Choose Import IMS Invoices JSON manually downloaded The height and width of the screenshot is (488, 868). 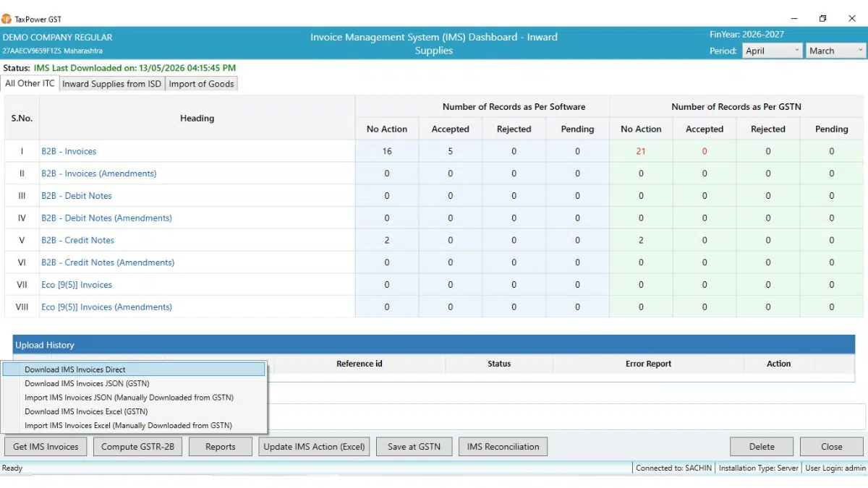click(134, 398)
